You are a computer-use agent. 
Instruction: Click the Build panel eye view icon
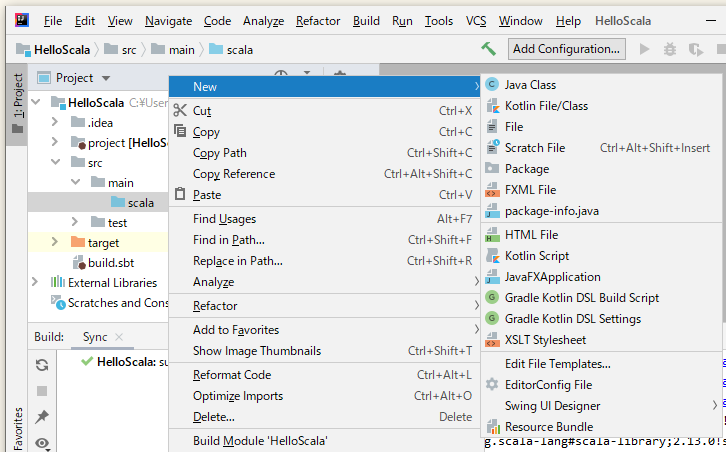click(42, 443)
